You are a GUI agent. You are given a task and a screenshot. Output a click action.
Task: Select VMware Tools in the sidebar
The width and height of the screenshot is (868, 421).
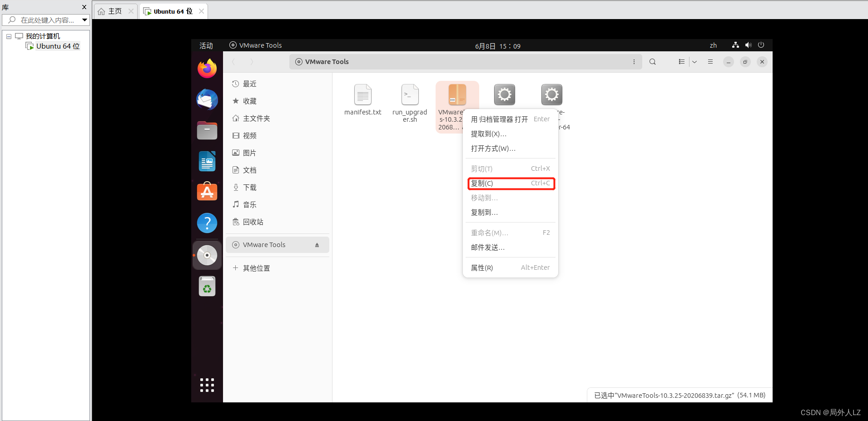pos(277,245)
